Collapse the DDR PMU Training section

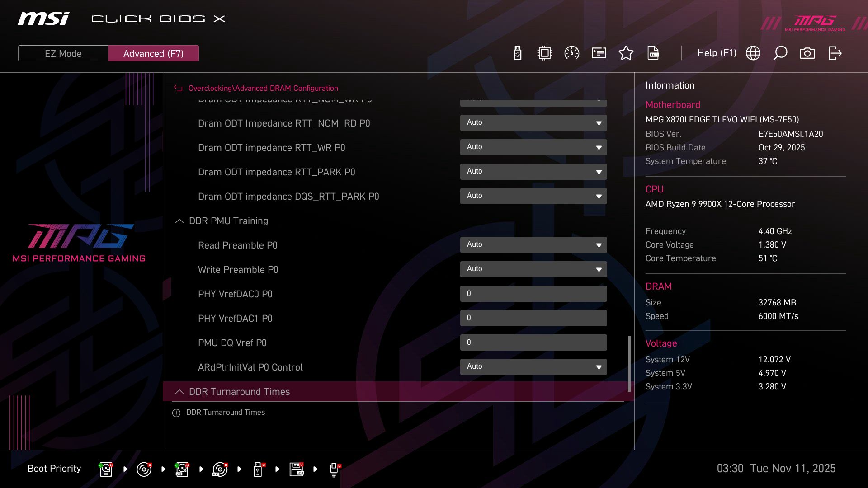pos(179,221)
